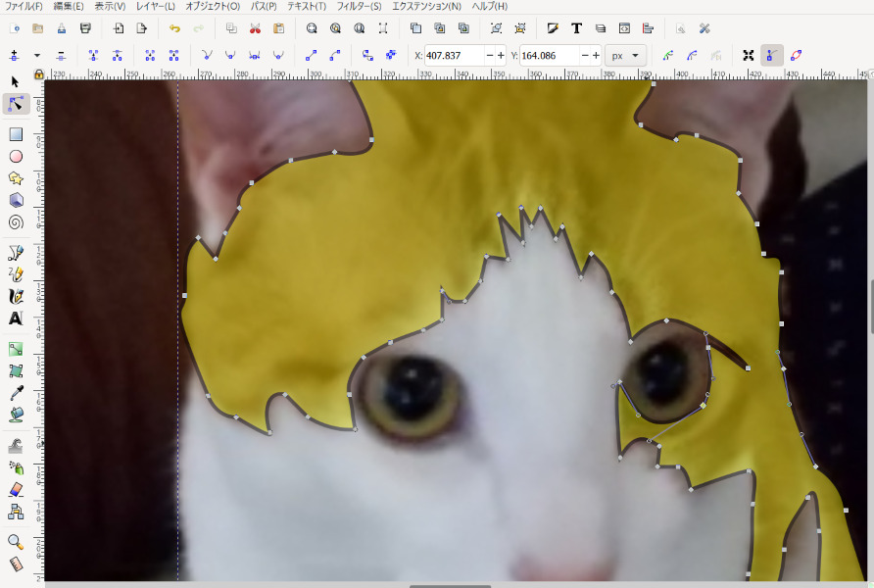Image resolution: width=874 pixels, height=588 pixels.
Task: Select the spiral tool
Action: [16, 222]
